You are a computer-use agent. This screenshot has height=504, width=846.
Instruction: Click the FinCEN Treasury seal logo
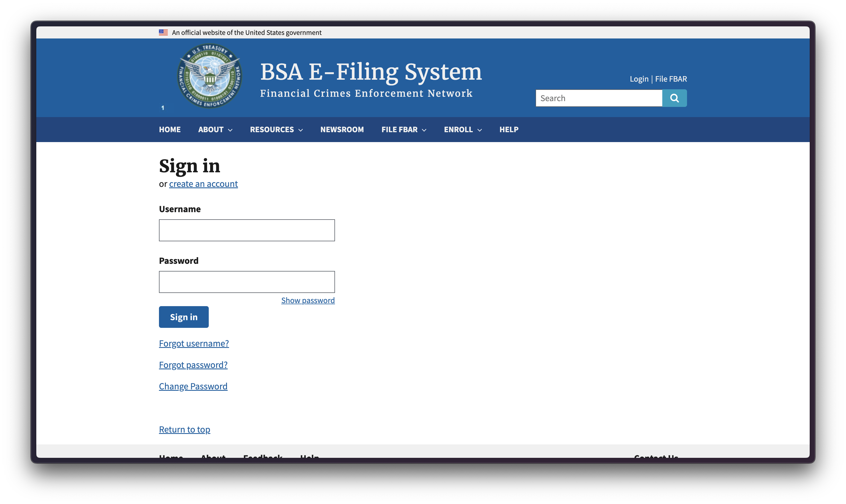pos(210,76)
